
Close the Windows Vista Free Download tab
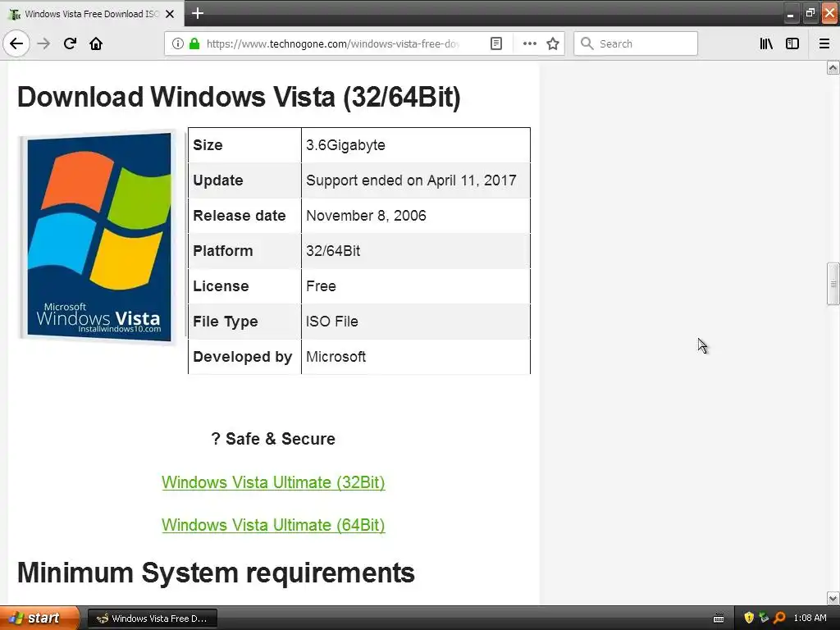170,14
